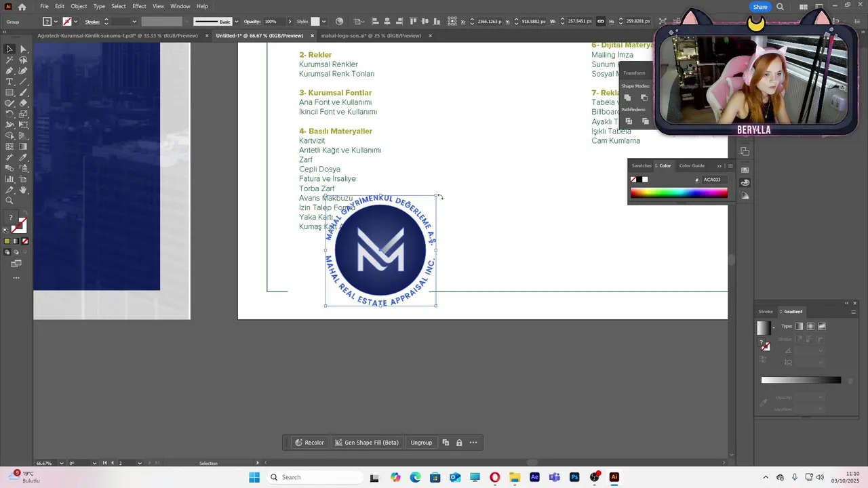Select the Paintbrush tool
The image size is (868, 488).
click(23, 92)
